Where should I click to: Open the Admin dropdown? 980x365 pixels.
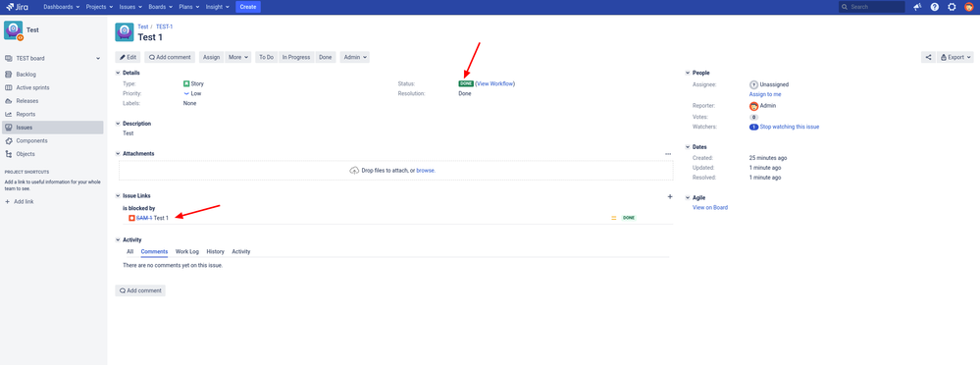(x=354, y=57)
